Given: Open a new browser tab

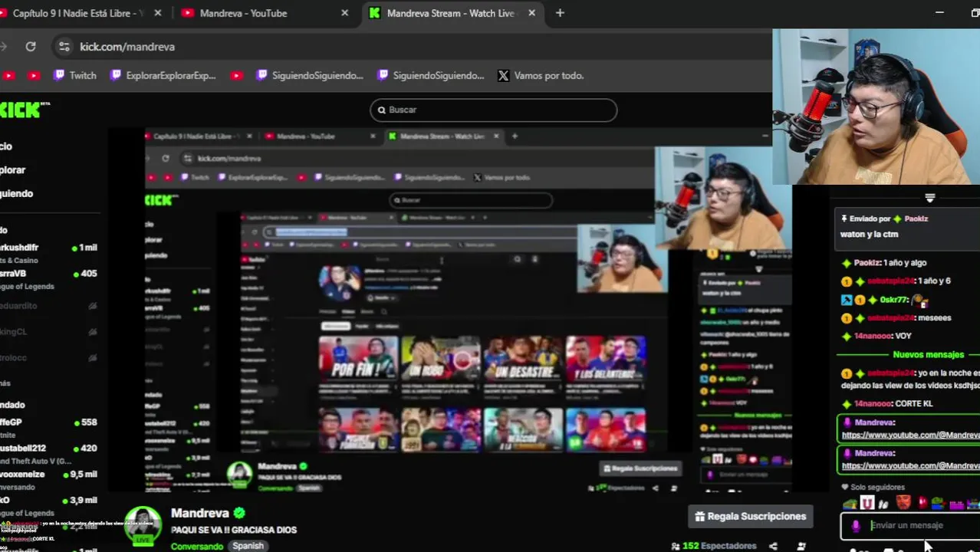Looking at the screenshot, I should coord(560,13).
